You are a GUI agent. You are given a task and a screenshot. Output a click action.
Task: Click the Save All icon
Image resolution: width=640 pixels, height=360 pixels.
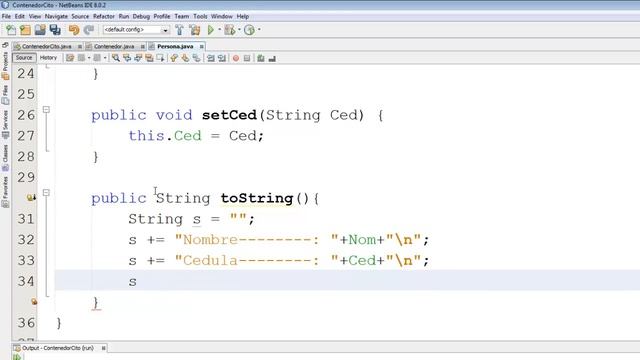55,30
